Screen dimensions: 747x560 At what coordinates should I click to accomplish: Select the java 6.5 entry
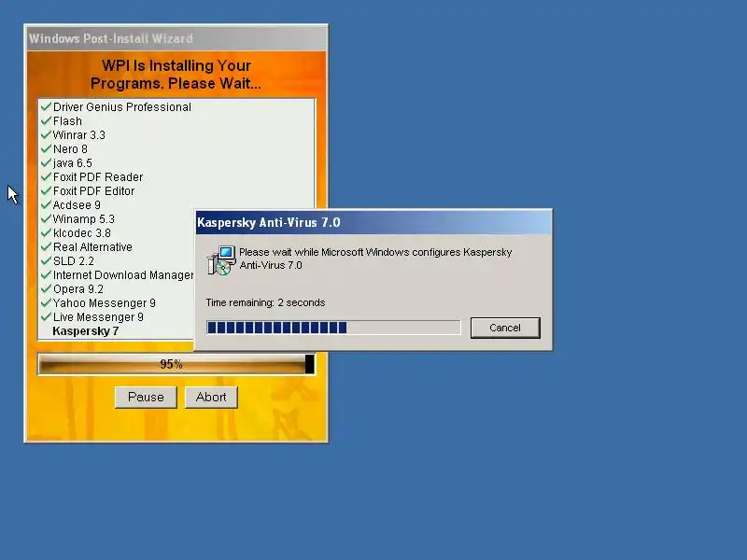click(x=73, y=163)
